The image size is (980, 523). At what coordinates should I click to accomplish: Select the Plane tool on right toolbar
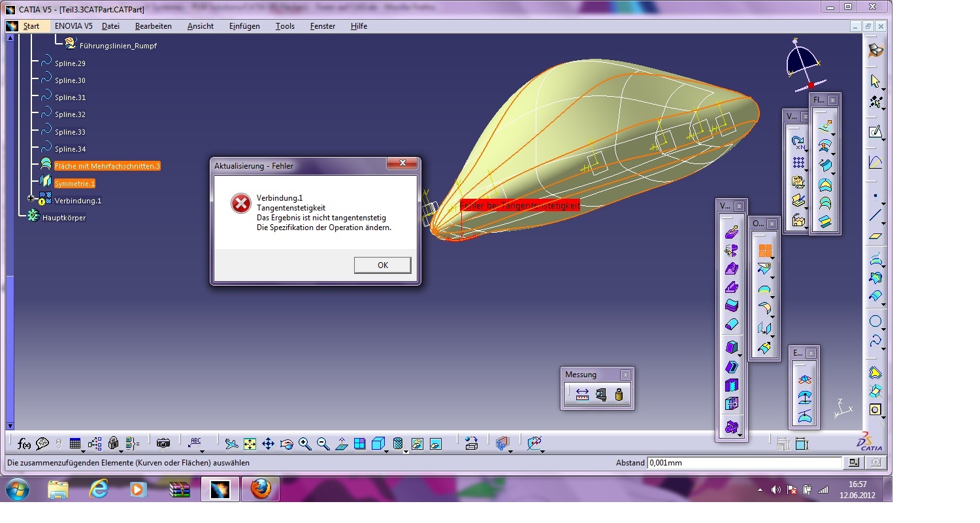click(875, 236)
